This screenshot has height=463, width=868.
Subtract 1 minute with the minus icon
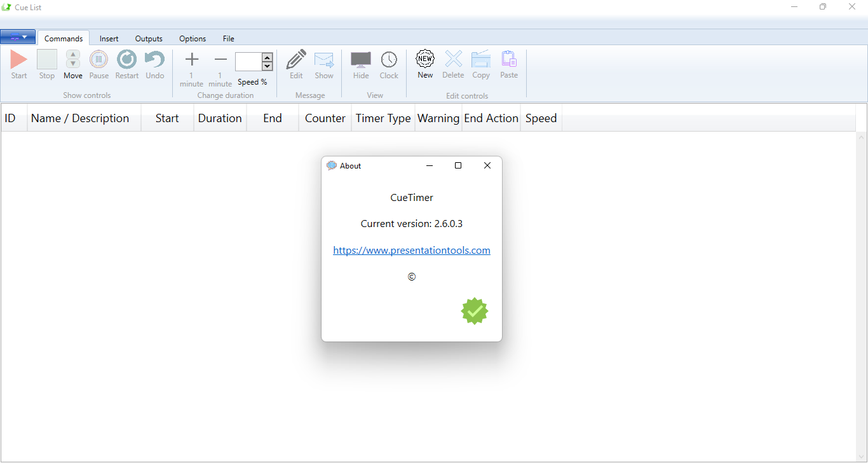point(220,60)
